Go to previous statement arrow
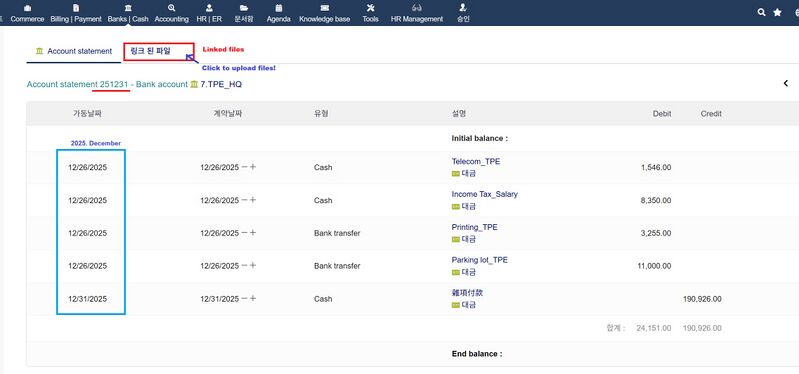 click(x=786, y=83)
